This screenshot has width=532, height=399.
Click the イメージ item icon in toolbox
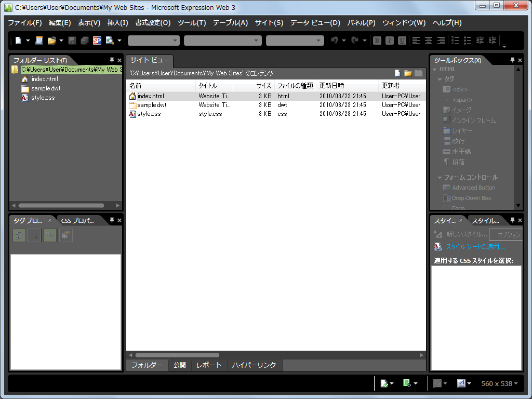coord(446,110)
